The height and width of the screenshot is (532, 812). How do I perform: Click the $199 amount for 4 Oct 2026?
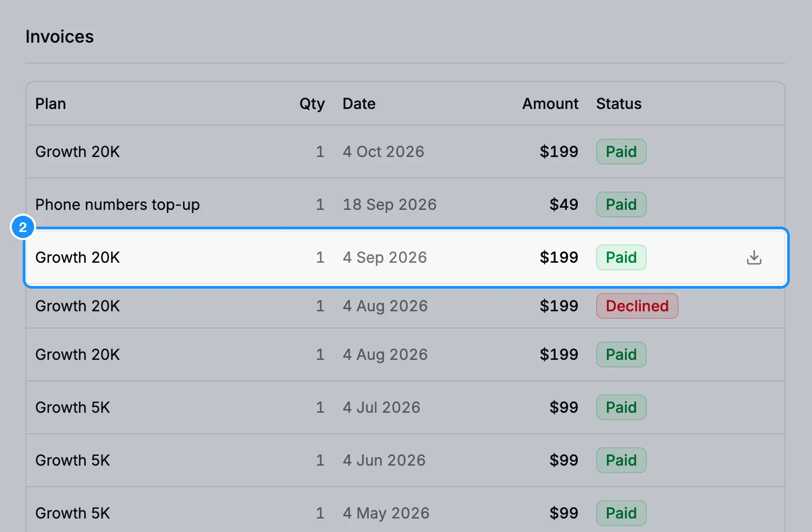click(x=559, y=152)
